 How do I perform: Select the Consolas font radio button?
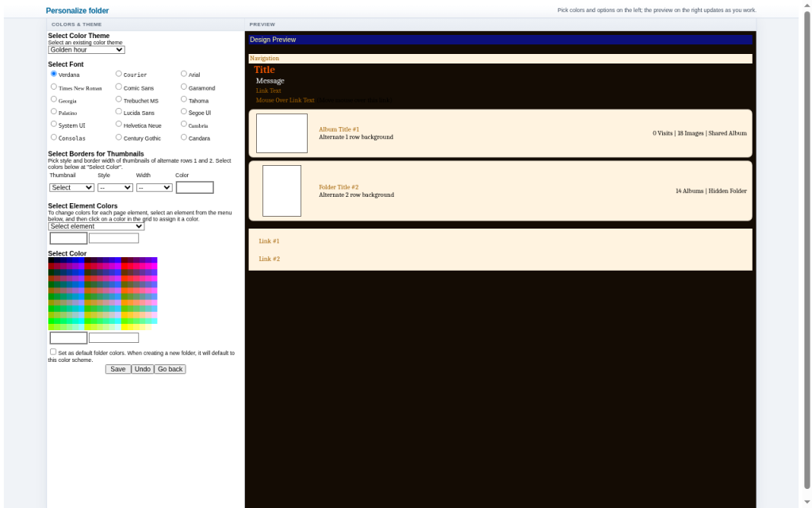53,137
